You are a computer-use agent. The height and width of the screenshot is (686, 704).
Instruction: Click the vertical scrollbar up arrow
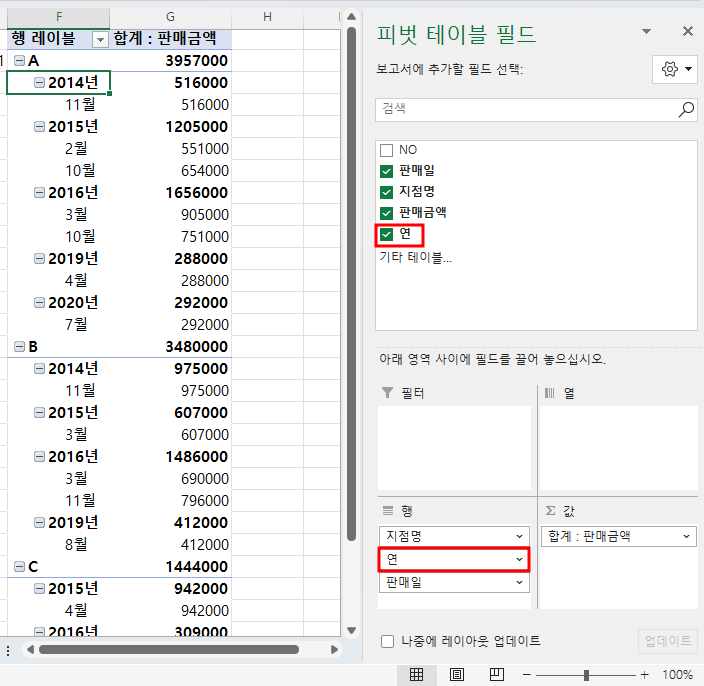(352, 17)
